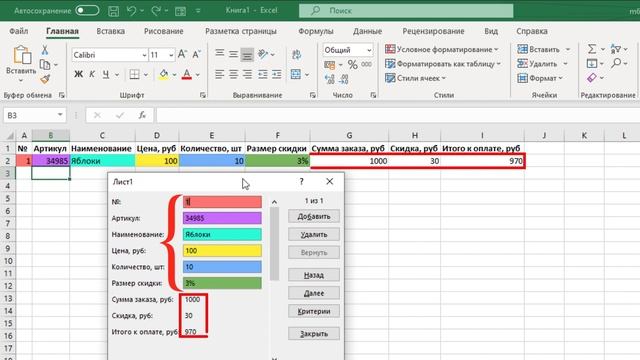Click the Далее button in form
Image resolution: width=640 pixels, height=360 pixels.
pyautogui.click(x=313, y=293)
